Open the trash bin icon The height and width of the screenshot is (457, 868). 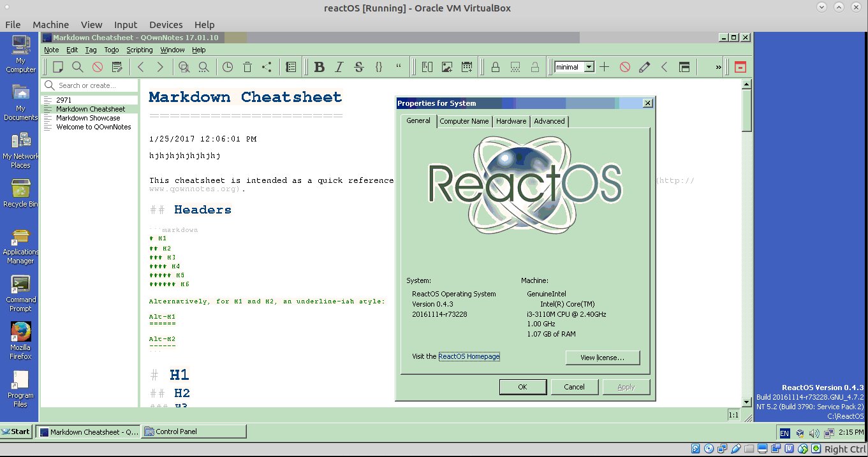tap(247, 67)
